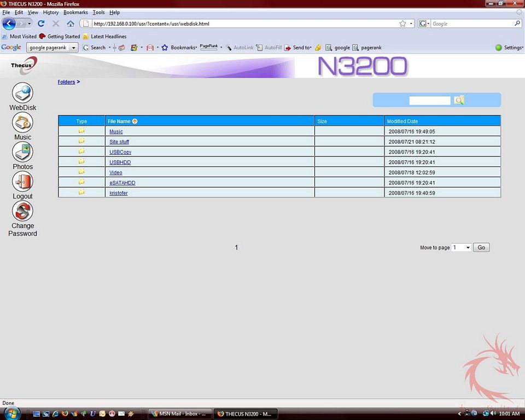
Task: Click Internet Explorer in Quick Launch
Action: coord(55,413)
